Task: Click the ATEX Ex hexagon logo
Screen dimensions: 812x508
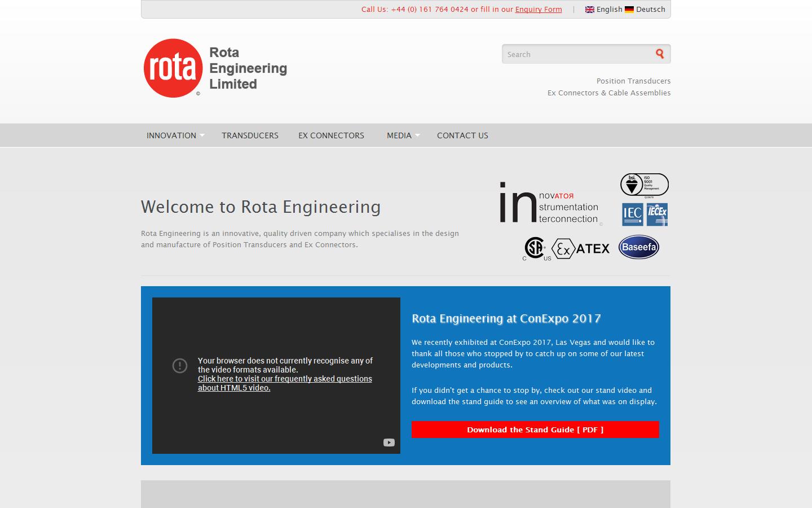Action: point(581,248)
